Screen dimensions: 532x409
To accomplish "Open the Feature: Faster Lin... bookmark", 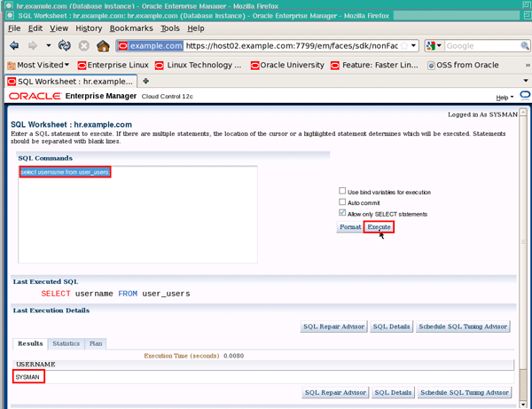I will coord(374,65).
